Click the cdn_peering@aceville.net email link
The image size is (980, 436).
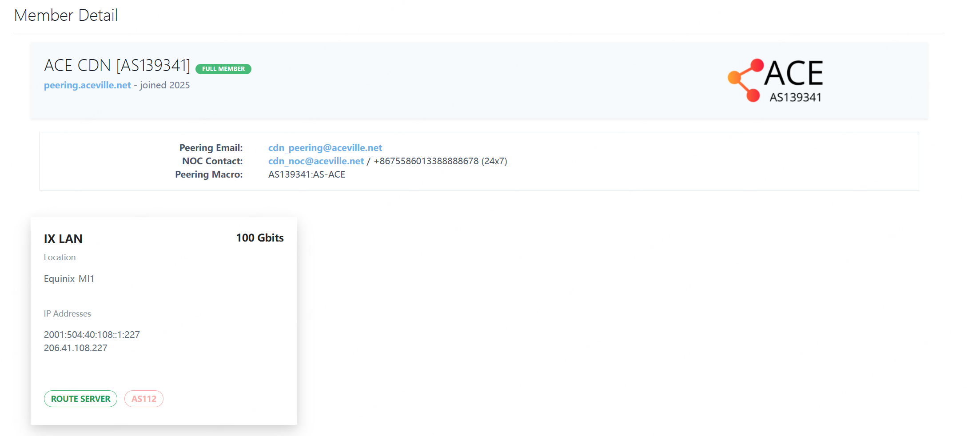325,148
